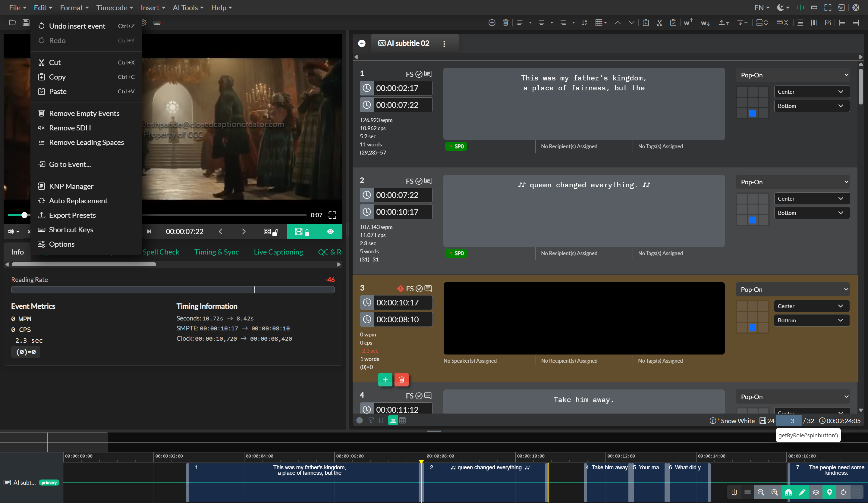Screen dimensions: 868x503
Task: Click the save disk icon
Action: (x=26, y=23)
